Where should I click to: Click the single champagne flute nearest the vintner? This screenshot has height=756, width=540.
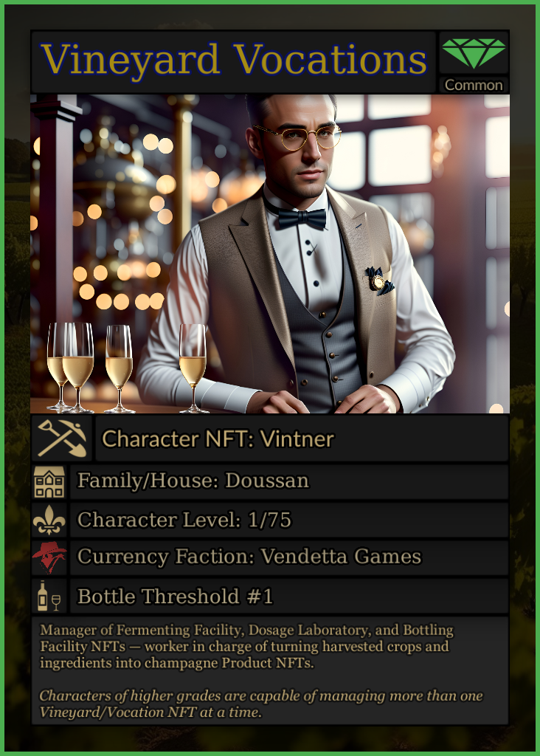(x=193, y=368)
